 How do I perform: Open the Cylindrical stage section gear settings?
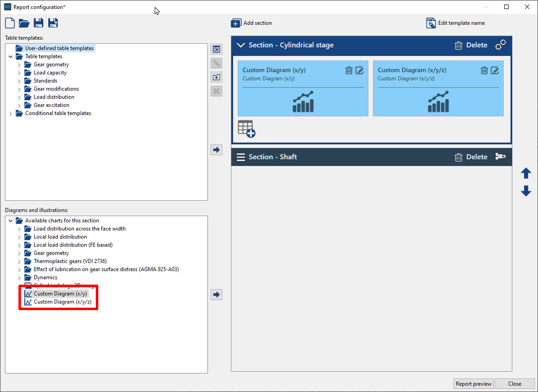tap(500, 45)
